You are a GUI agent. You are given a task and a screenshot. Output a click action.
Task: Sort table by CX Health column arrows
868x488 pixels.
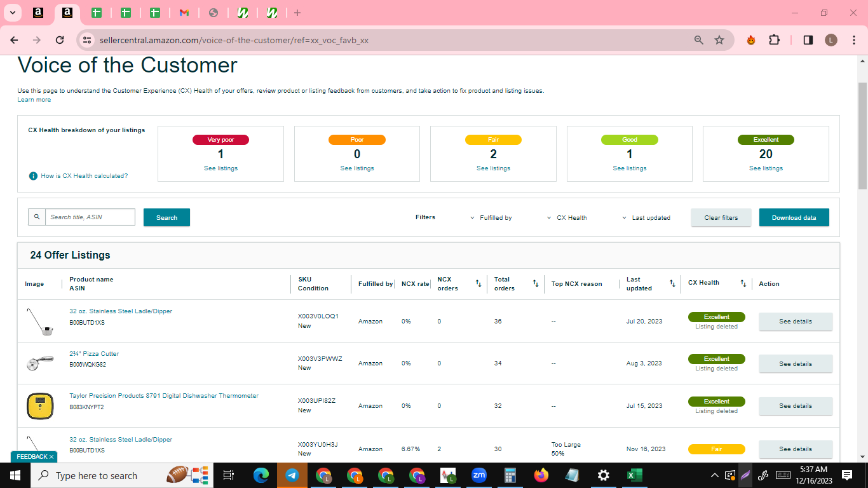point(743,283)
